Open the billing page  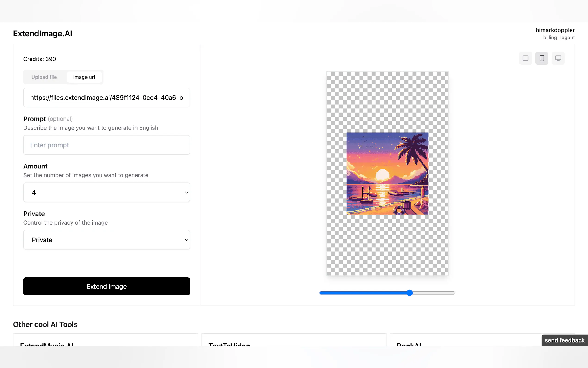(550, 38)
